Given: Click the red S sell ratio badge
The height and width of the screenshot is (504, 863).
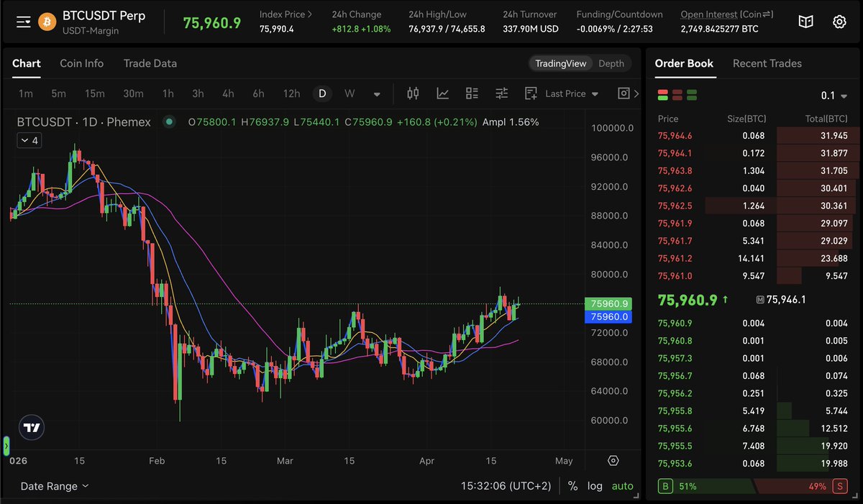Looking at the screenshot, I should [839, 487].
